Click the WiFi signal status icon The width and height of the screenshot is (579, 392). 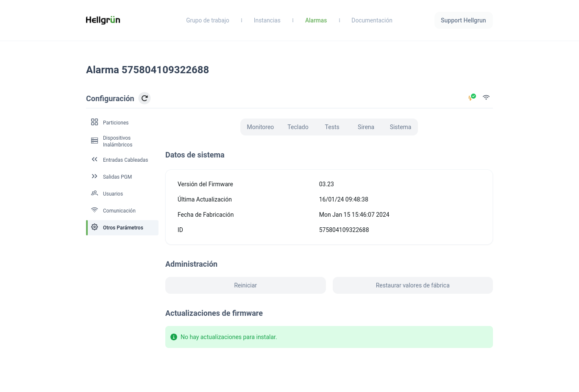coord(486,97)
